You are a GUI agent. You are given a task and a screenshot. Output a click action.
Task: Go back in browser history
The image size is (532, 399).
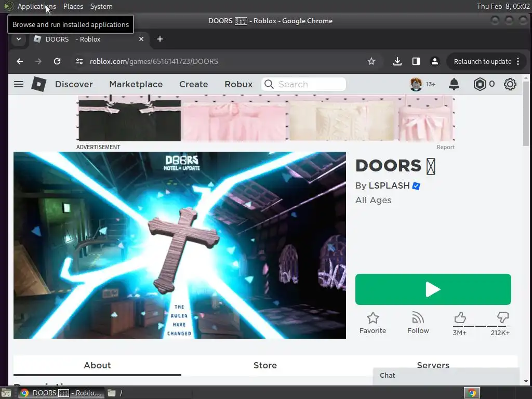point(20,61)
